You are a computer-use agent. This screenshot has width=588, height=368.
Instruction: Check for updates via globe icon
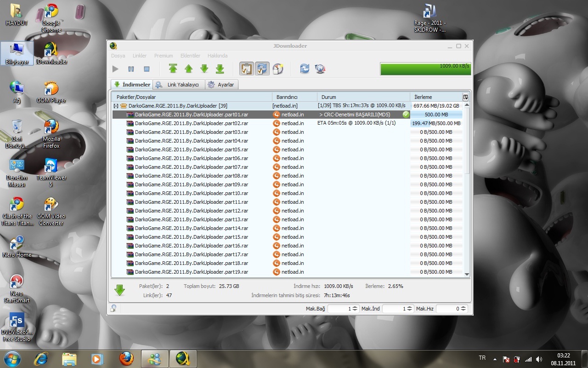click(x=320, y=69)
